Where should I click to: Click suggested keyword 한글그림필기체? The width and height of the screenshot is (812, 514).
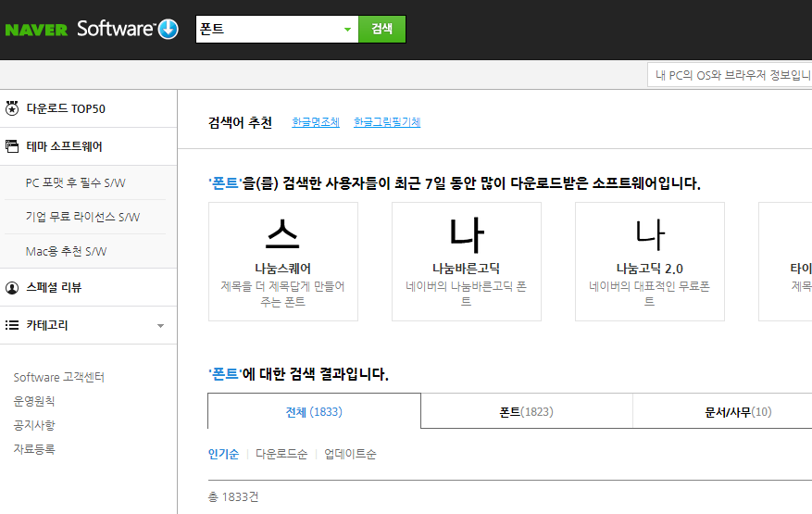[x=387, y=122]
